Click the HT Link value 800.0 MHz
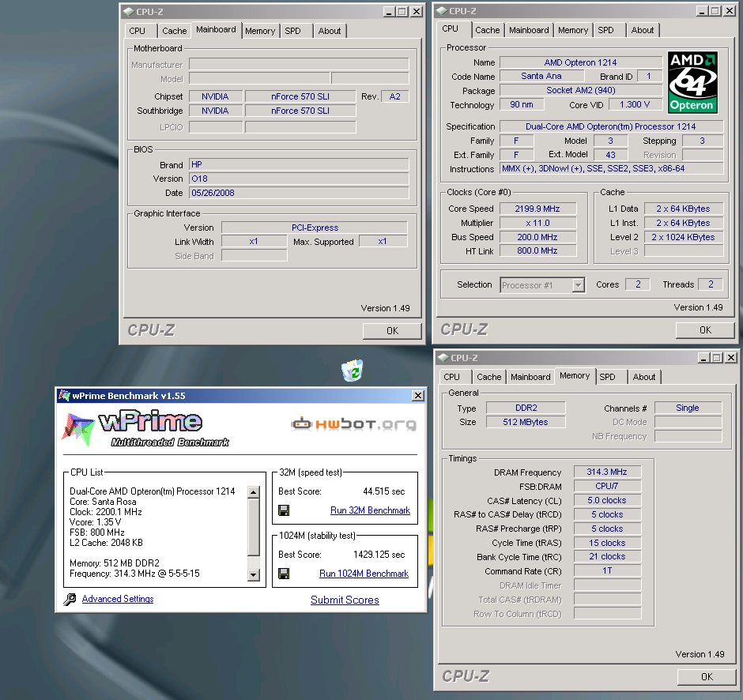This screenshot has width=743, height=700. point(537,250)
